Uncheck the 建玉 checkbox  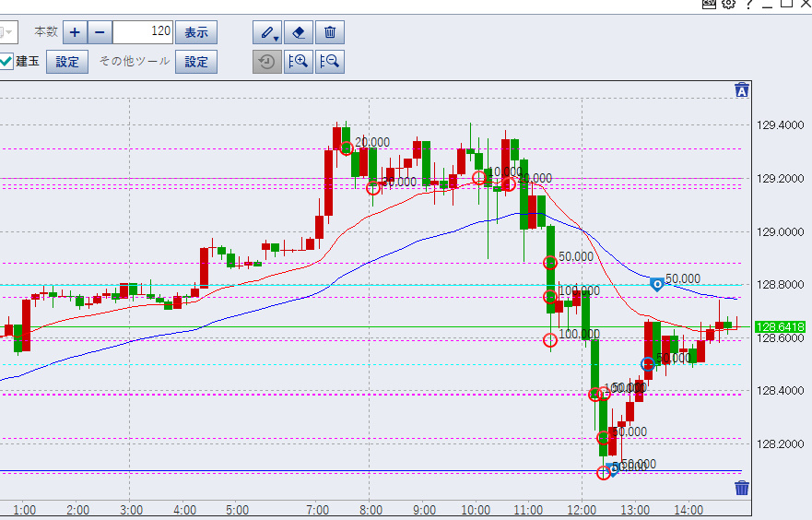tap(6, 62)
